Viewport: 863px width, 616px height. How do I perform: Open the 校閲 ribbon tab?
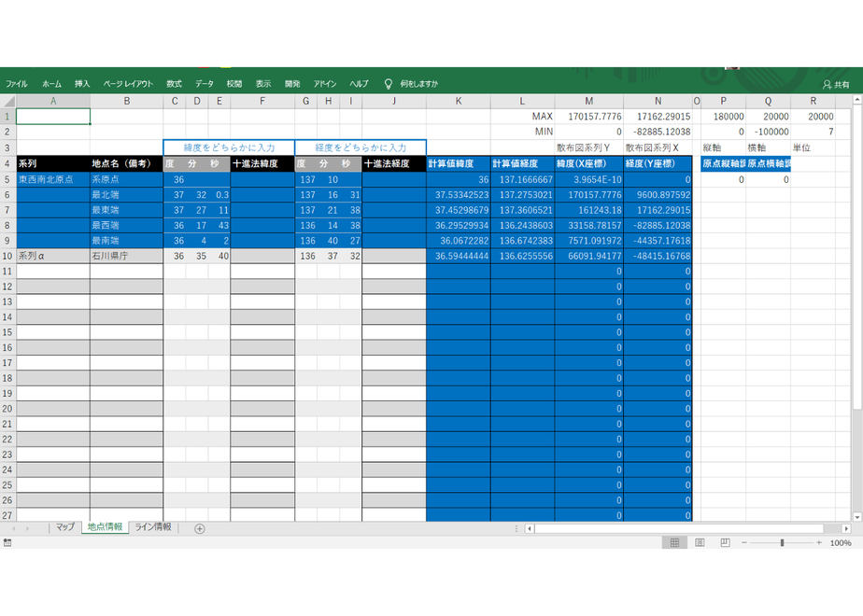click(x=233, y=84)
